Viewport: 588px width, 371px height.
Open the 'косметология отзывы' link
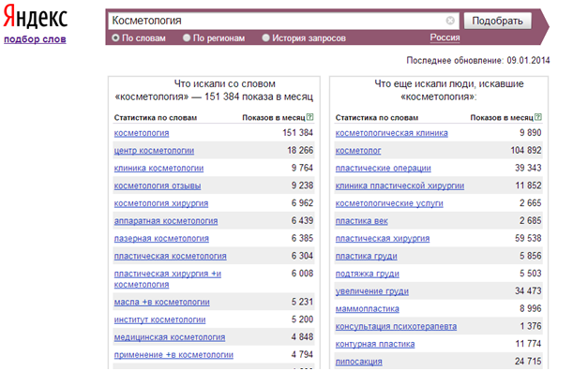point(158,185)
